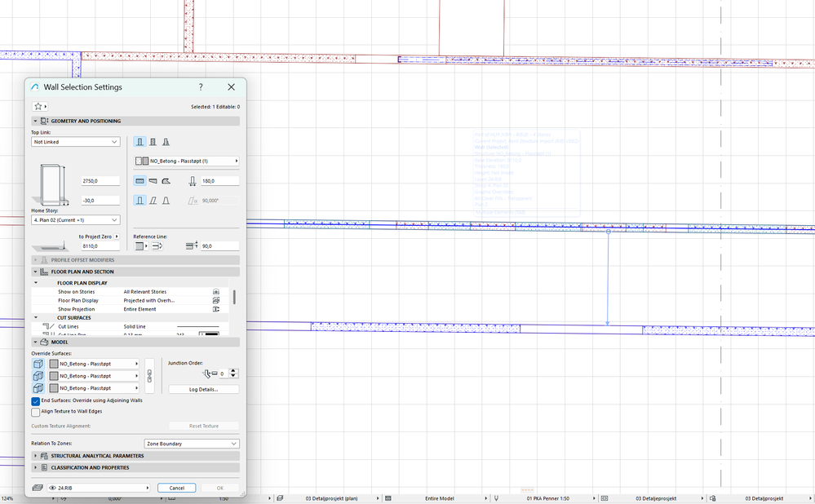The height and width of the screenshot is (504, 815).
Task: Pick the polygonal wall geometry icon
Action: [166, 181]
